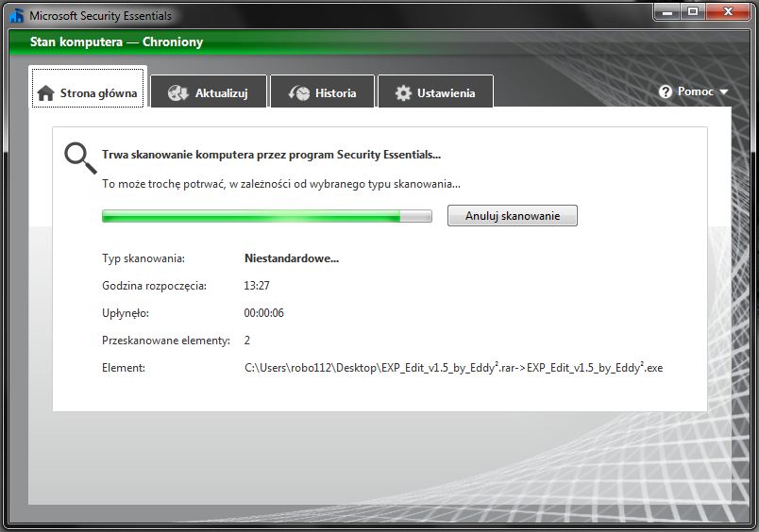Image resolution: width=759 pixels, height=532 pixels.
Task: Click the Przeskanowane elementy label
Action: pyautogui.click(x=166, y=341)
